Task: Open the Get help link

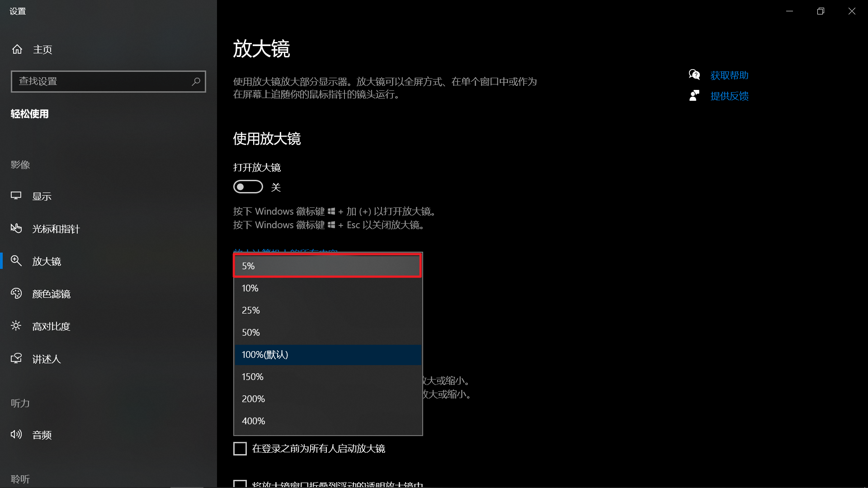Action: [x=729, y=75]
